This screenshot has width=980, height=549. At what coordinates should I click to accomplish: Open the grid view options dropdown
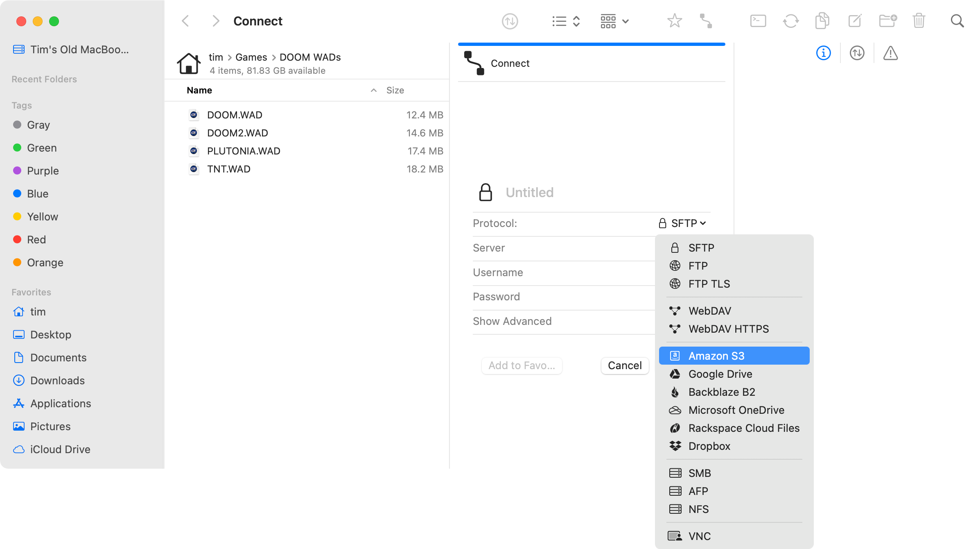click(614, 21)
